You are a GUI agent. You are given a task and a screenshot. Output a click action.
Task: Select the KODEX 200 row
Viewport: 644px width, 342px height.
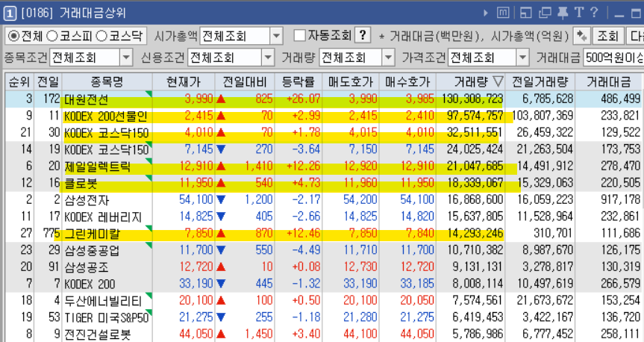[325, 284]
